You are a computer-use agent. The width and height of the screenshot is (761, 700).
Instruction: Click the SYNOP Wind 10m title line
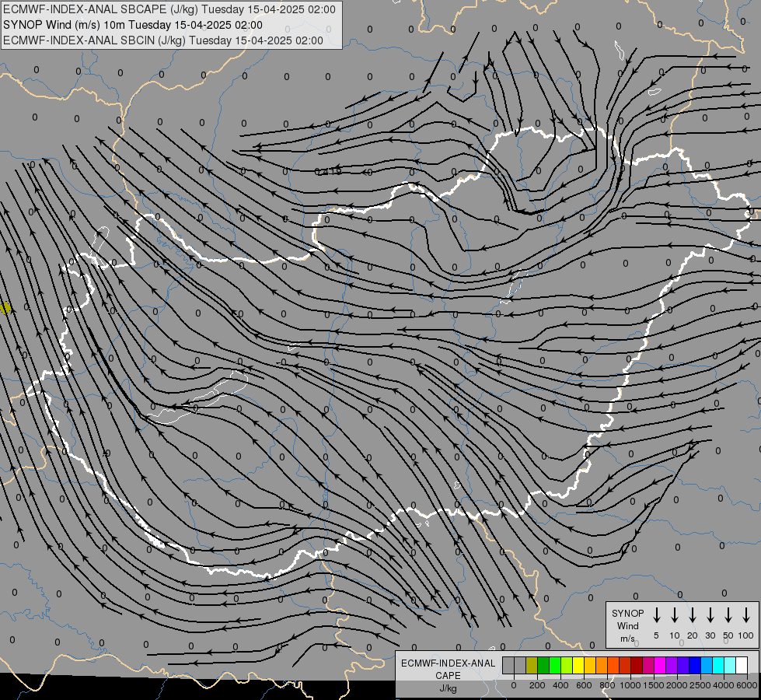click(132, 25)
